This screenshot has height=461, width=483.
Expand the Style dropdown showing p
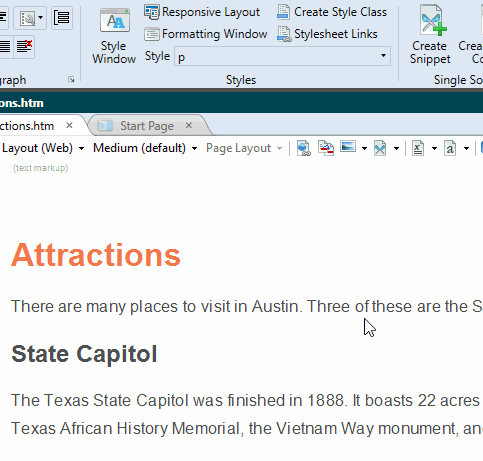coord(383,56)
